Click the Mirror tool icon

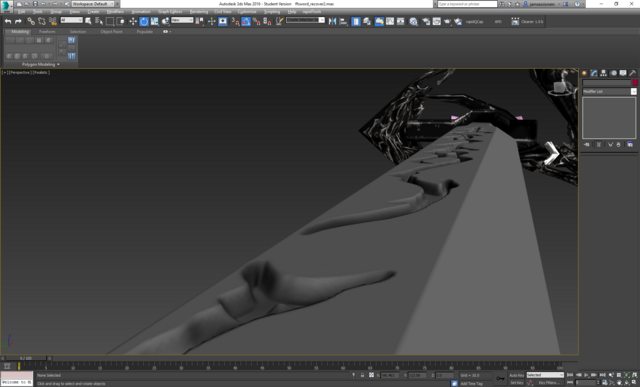[x=332, y=21]
